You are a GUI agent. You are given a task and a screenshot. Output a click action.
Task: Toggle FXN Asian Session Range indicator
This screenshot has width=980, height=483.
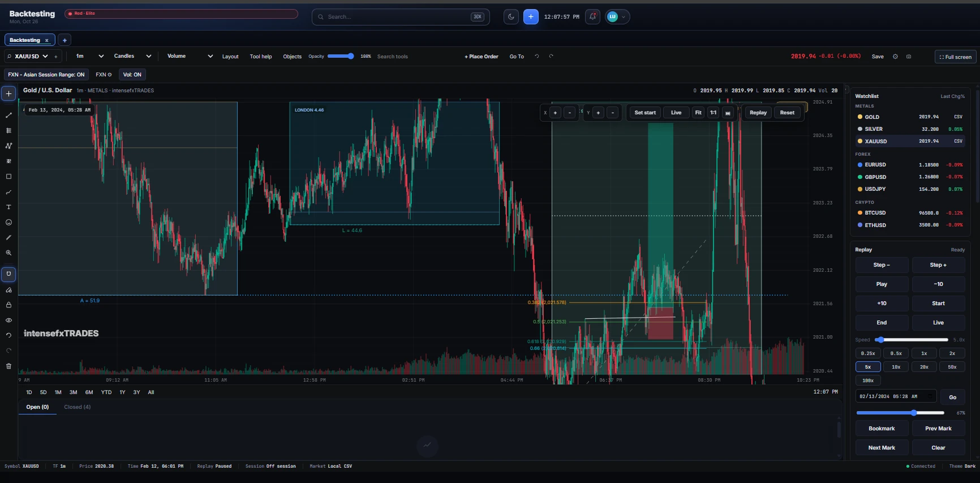(x=46, y=75)
